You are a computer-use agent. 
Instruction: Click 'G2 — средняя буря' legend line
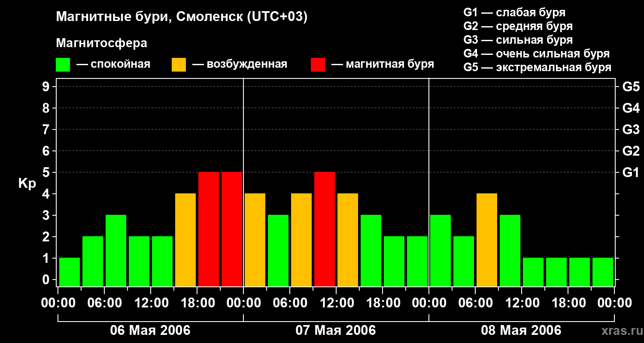point(518,26)
